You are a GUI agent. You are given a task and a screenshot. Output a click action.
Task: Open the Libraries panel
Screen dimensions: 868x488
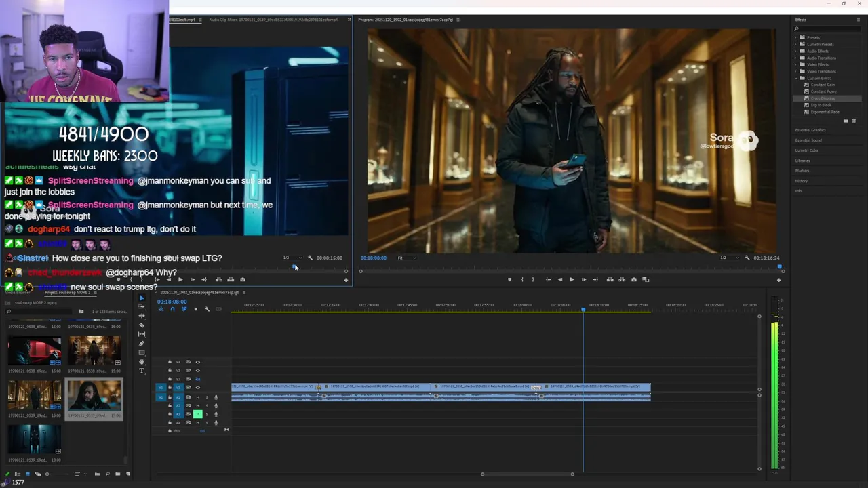pyautogui.click(x=802, y=161)
